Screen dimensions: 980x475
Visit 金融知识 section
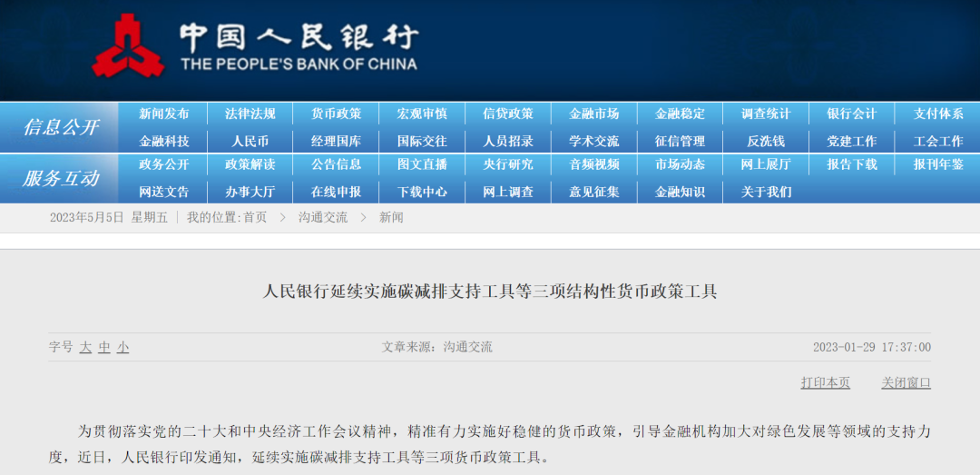click(x=680, y=193)
